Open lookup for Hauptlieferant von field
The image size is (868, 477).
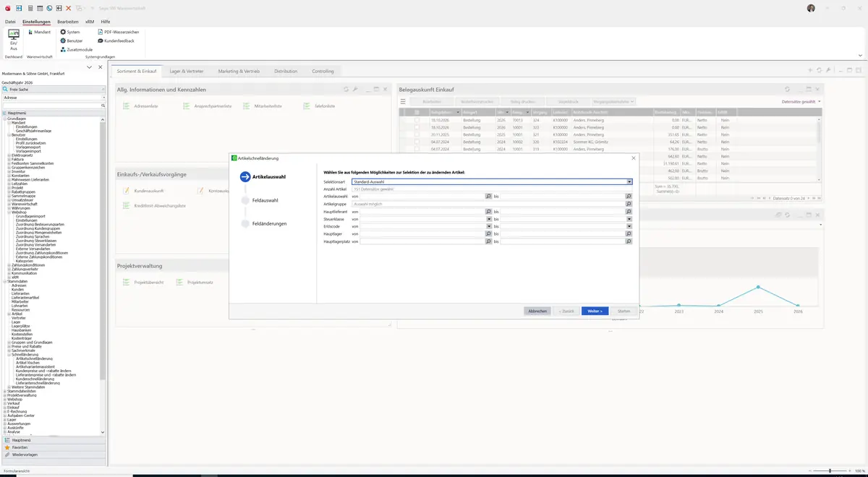click(488, 212)
